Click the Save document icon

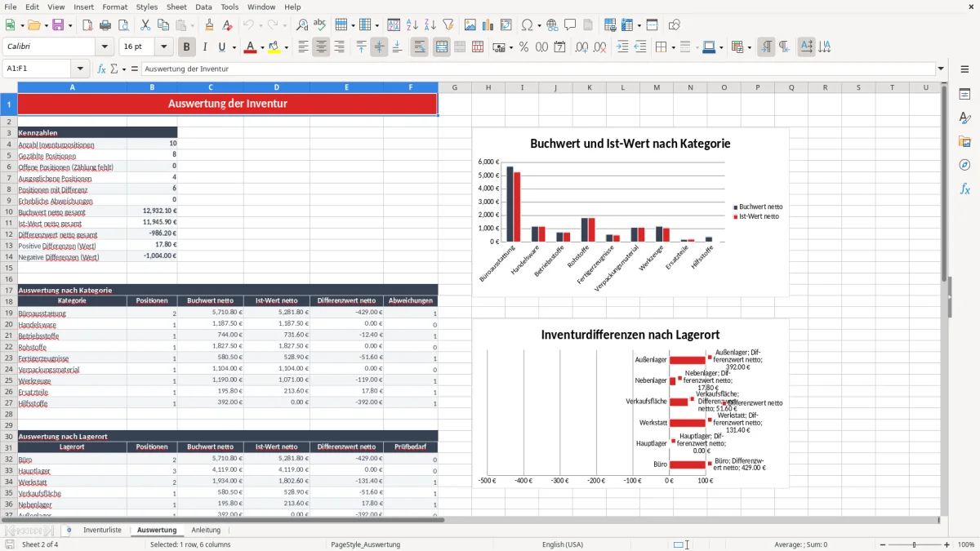tap(58, 25)
